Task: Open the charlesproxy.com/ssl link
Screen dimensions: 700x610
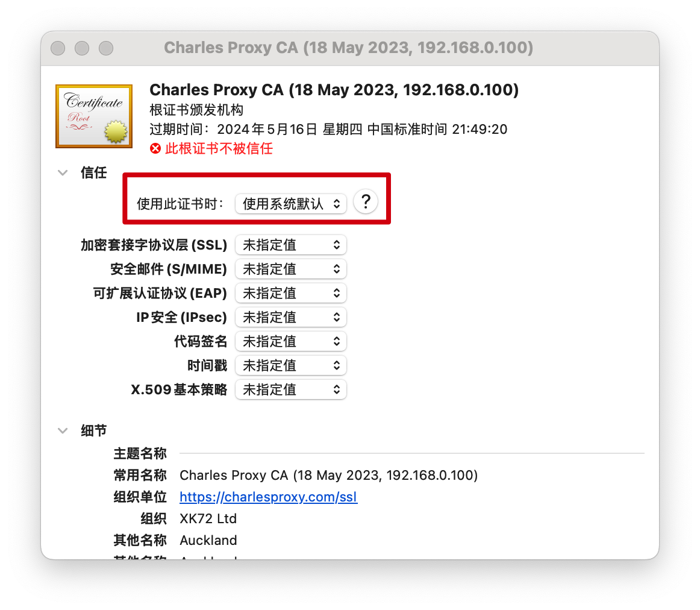Action: pyautogui.click(x=268, y=497)
